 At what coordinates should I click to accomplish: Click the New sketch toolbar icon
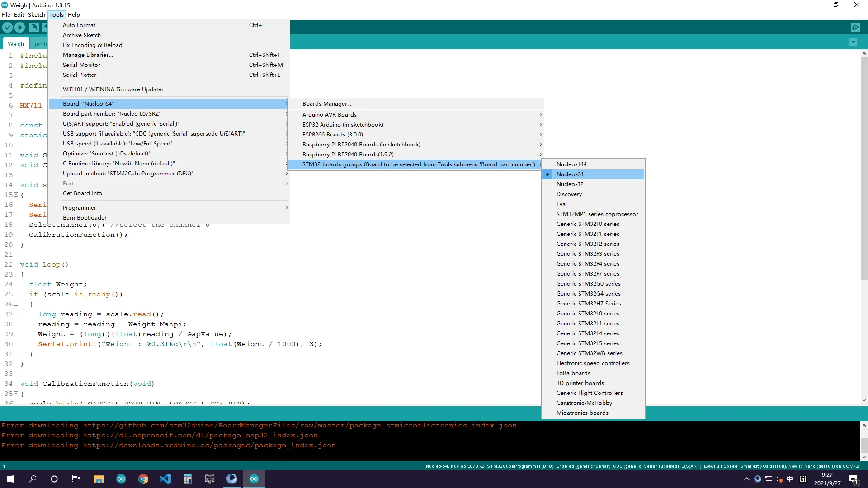pos(34,28)
